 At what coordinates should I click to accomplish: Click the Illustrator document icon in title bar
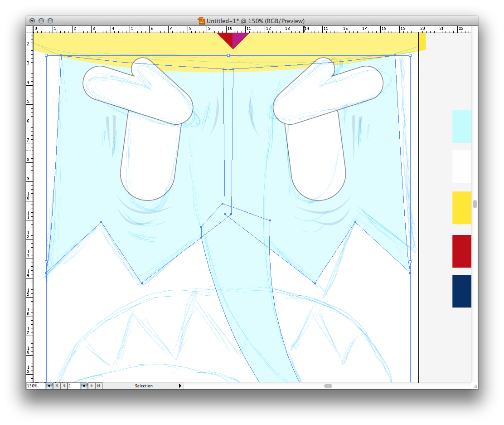tap(201, 21)
